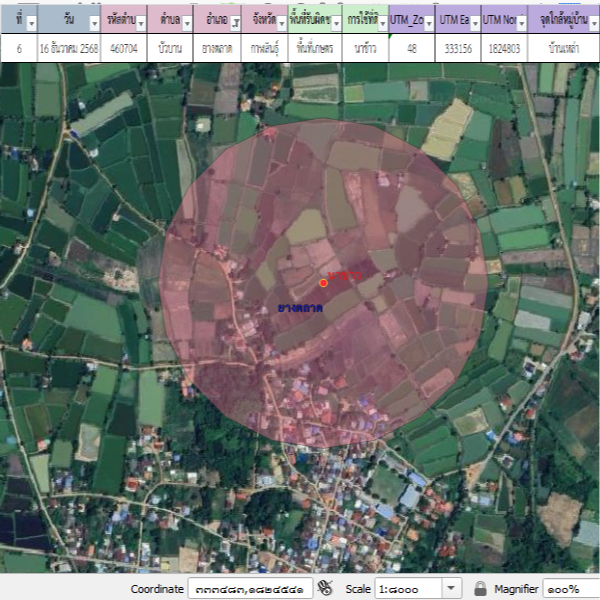The height and width of the screenshot is (600, 600).
Task: Open the filtered อำเภอ column filter button
Action: pos(234,22)
